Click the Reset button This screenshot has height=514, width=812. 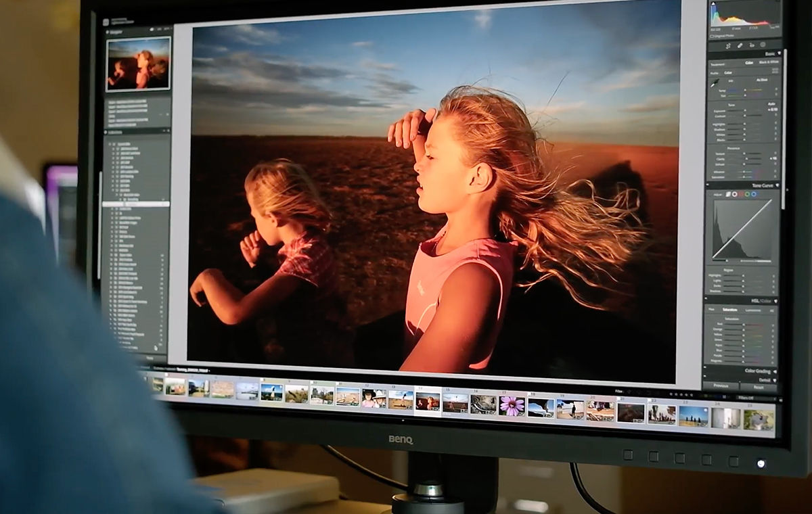click(x=758, y=388)
